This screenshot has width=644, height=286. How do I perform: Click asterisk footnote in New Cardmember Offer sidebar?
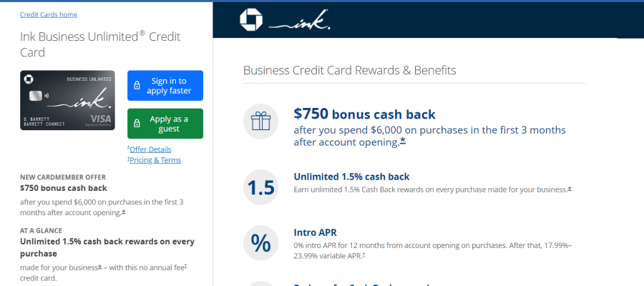tap(124, 212)
